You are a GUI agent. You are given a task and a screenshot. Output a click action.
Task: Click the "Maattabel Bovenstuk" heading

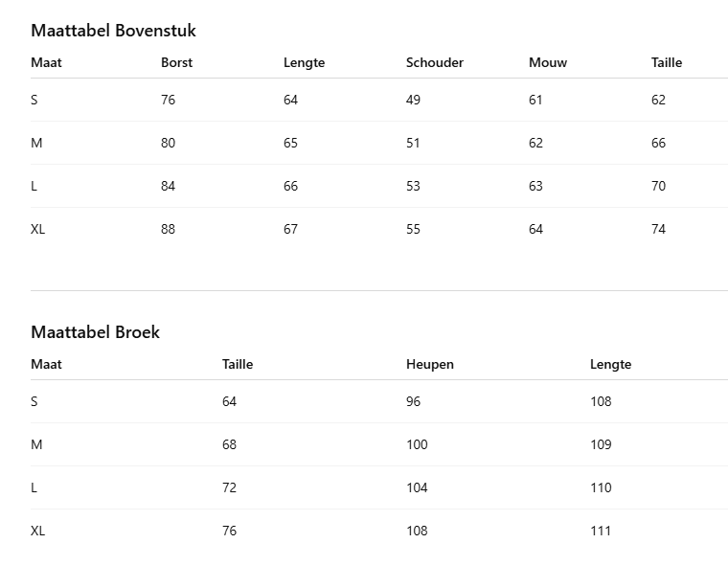pyautogui.click(x=113, y=31)
